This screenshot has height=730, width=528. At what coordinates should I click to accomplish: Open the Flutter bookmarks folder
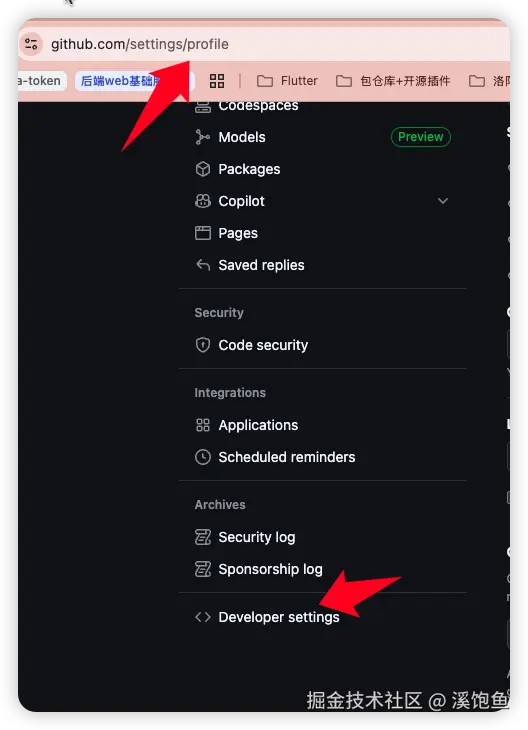[x=287, y=81]
